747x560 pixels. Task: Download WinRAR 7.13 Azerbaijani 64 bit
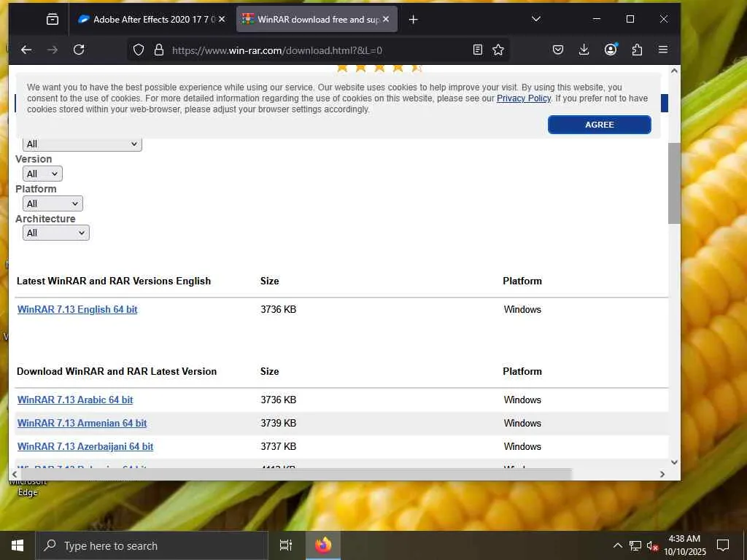[85, 447]
